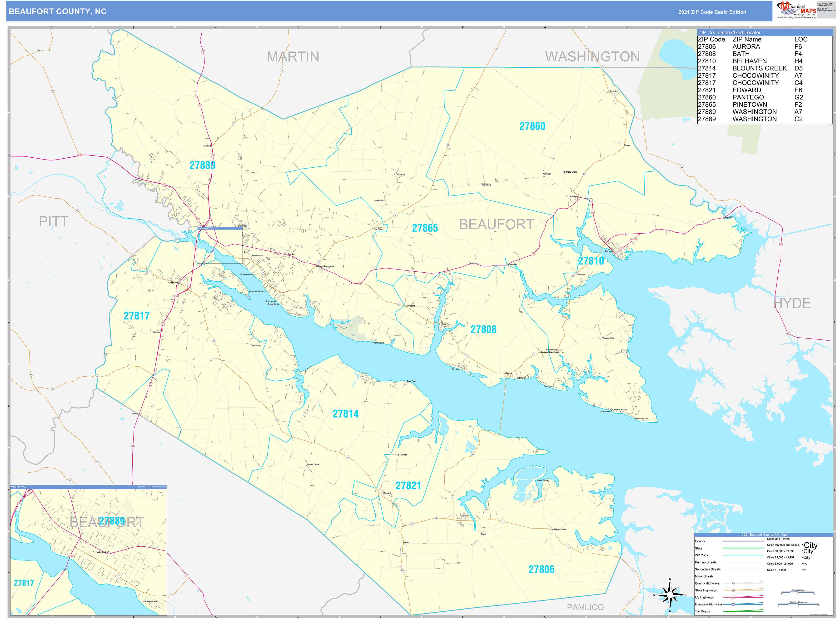The height and width of the screenshot is (619, 840).
Task: Click the Minor Streets legend entry
Action: point(729,577)
